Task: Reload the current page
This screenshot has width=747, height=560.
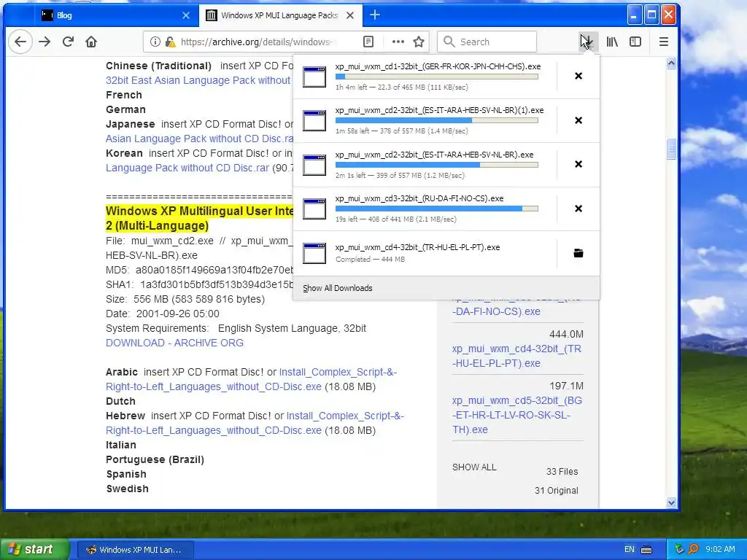Action: point(68,42)
